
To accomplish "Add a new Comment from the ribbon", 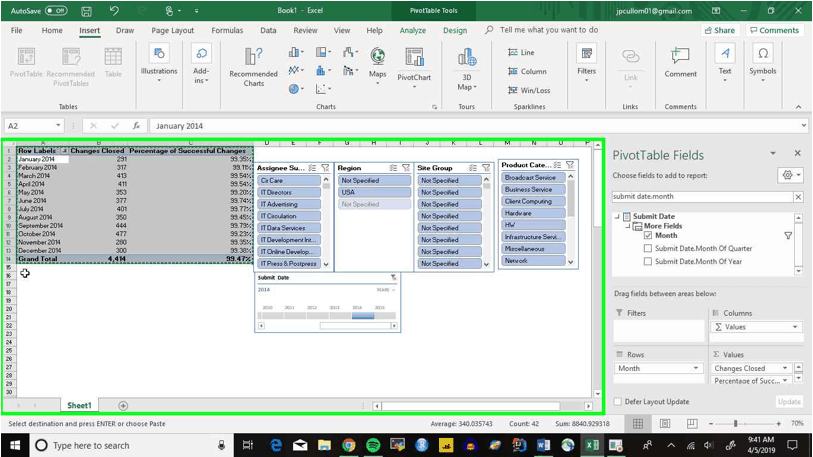I will (680, 62).
